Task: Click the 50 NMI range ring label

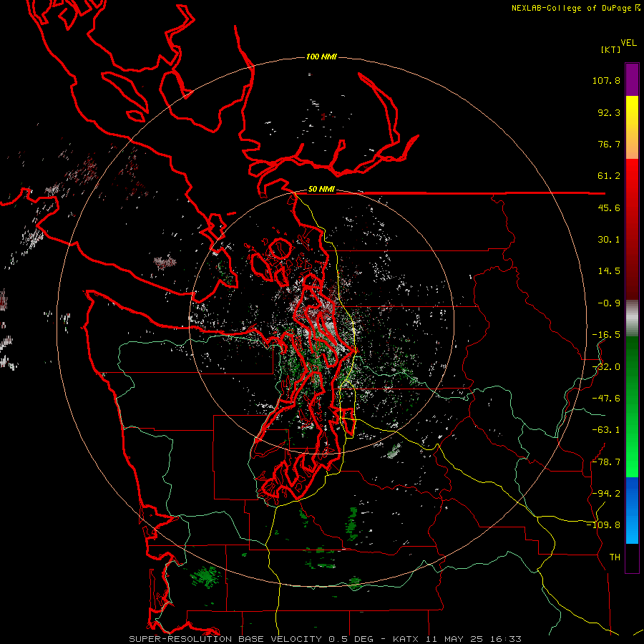Action: (321, 190)
